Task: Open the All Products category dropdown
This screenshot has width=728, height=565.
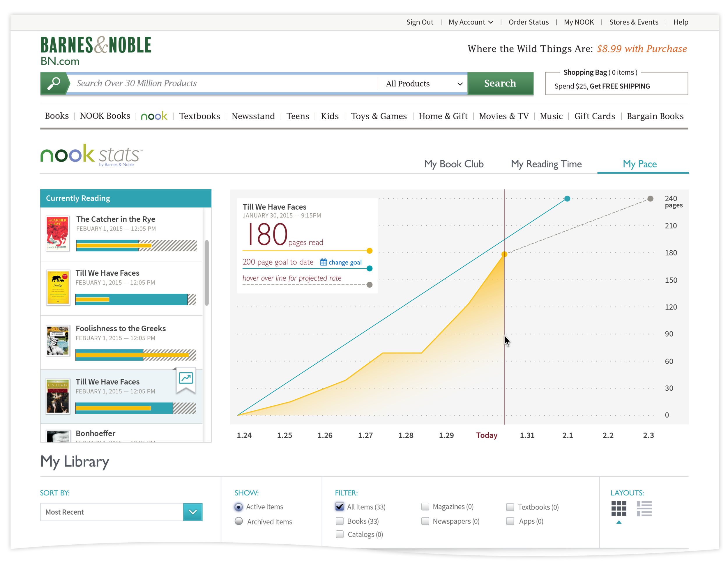Action: [424, 84]
